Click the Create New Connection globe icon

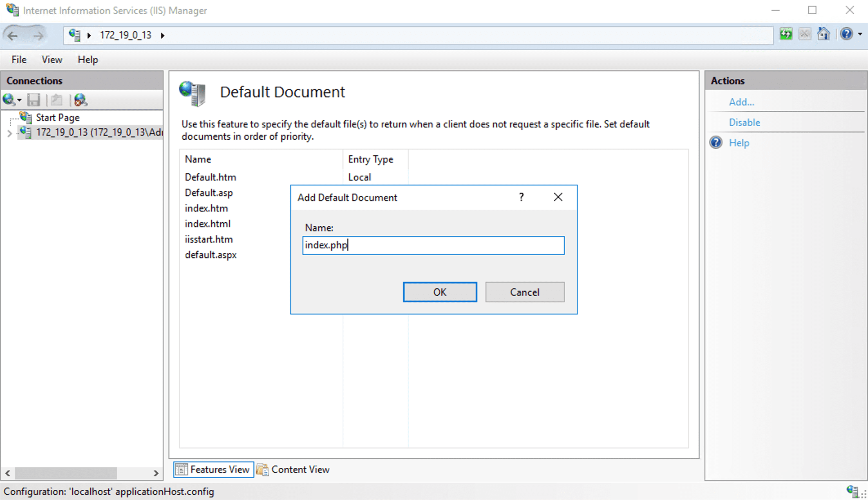click(9, 100)
